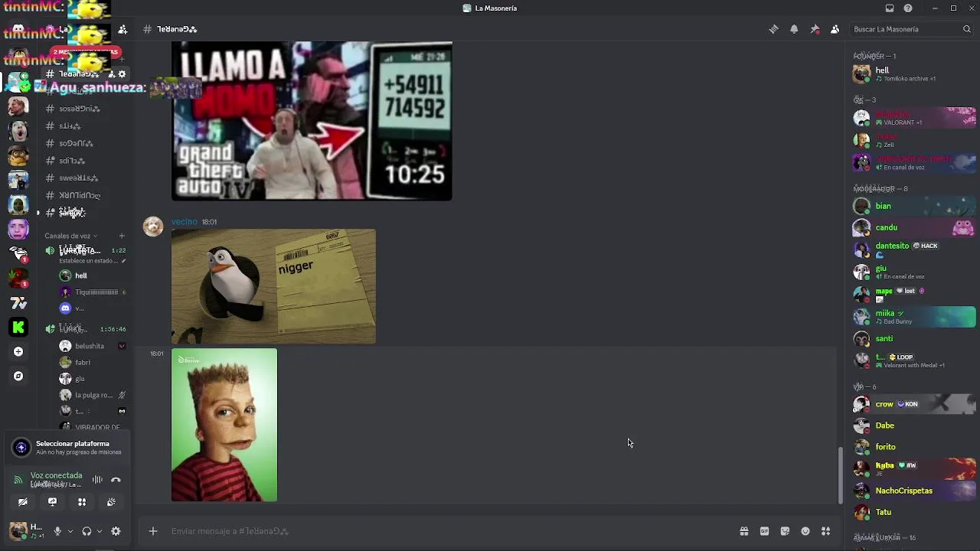
Task: Share your screen button
Action: point(52,502)
